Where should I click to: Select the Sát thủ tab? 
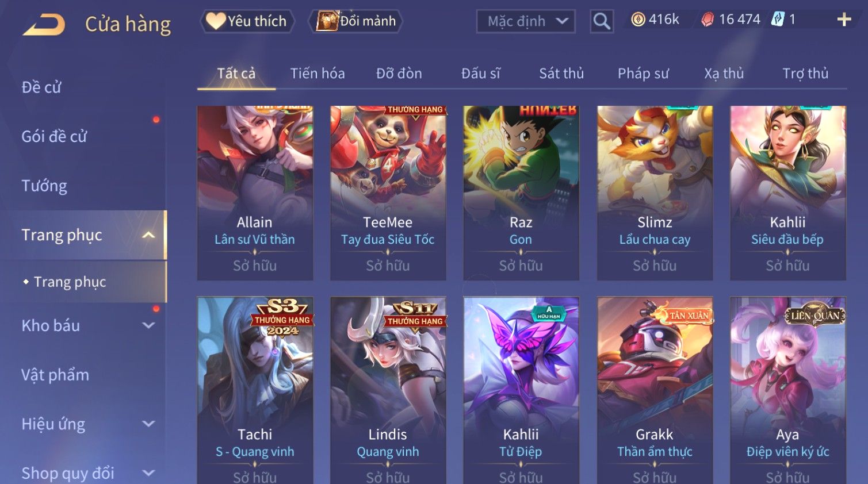coord(561,74)
